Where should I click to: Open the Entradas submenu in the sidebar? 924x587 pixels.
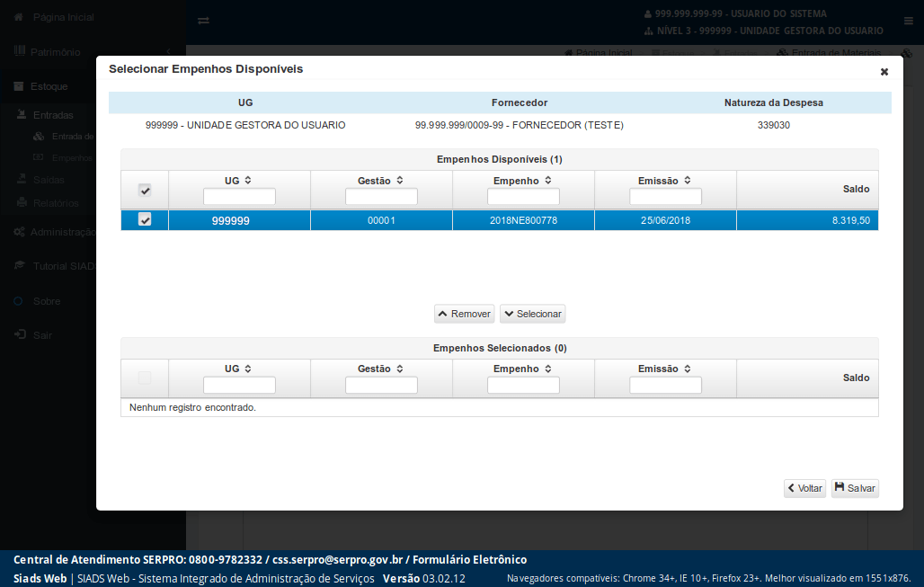53,115
